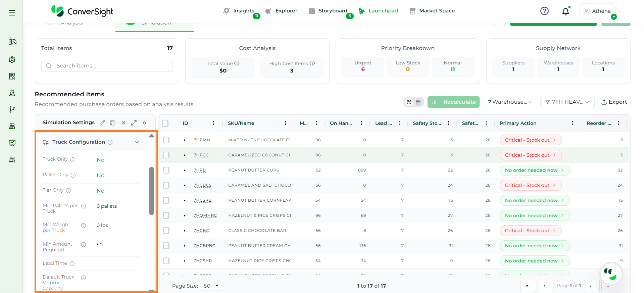The image size is (644, 293).
Task: Click the edit pencil icon in Simulation Settings
Action: coord(102,123)
